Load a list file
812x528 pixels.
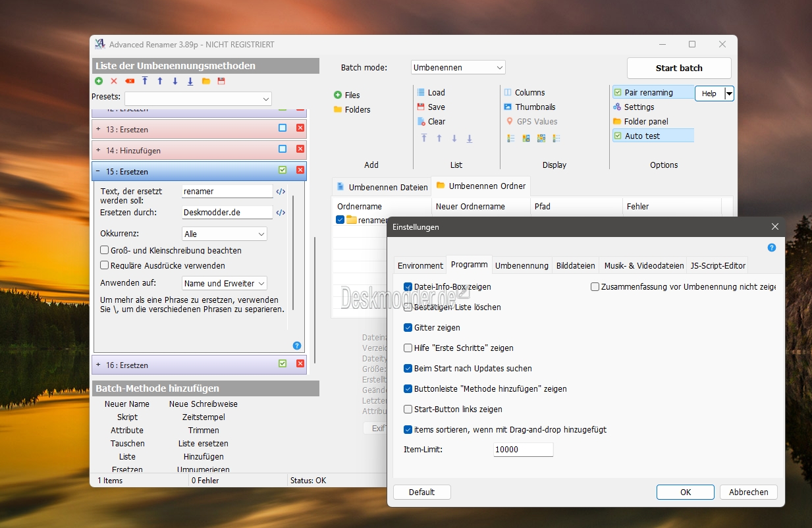tap(431, 92)
